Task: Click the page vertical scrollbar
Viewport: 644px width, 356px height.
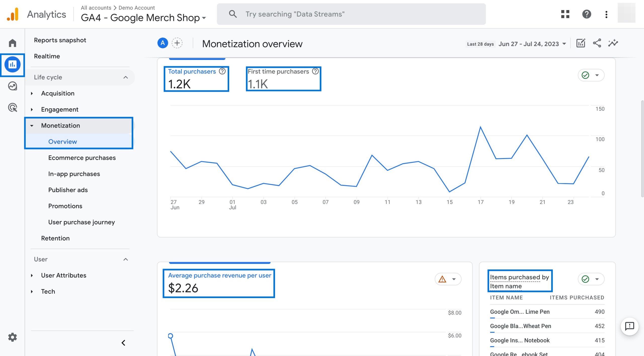Action: (x=642, y=148)
